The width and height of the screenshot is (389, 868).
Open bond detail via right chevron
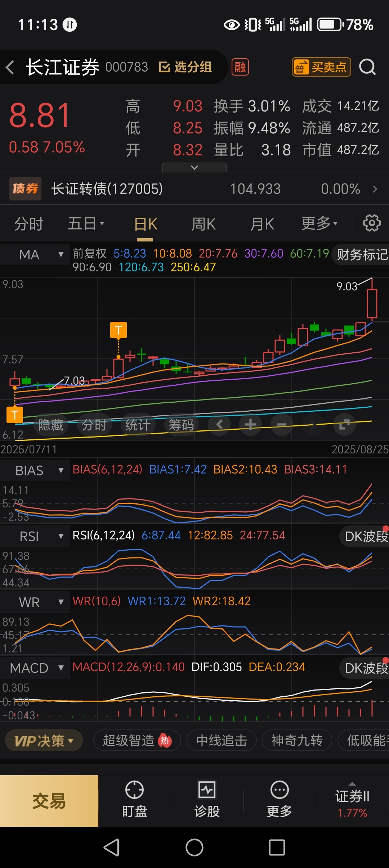click(x=375, y=189)
